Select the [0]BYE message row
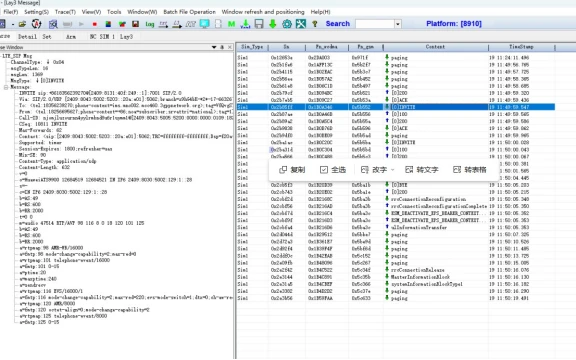This screenshot has width=576, height=360. pyautogui.click(x=396, y=185)
